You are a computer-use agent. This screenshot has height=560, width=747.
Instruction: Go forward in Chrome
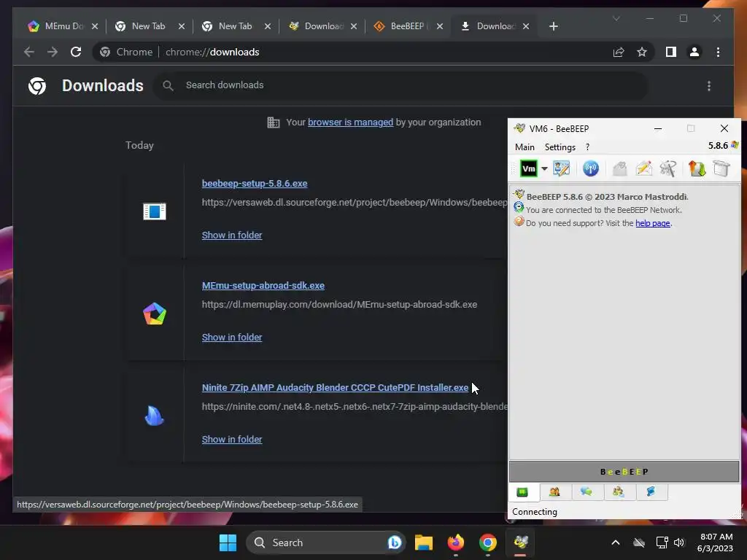(x=53, y=52)
